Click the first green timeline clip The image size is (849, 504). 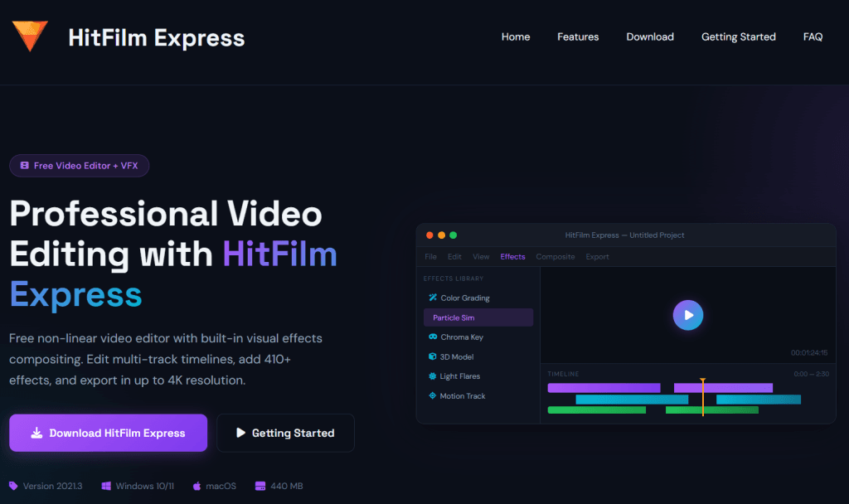(597, 409)
